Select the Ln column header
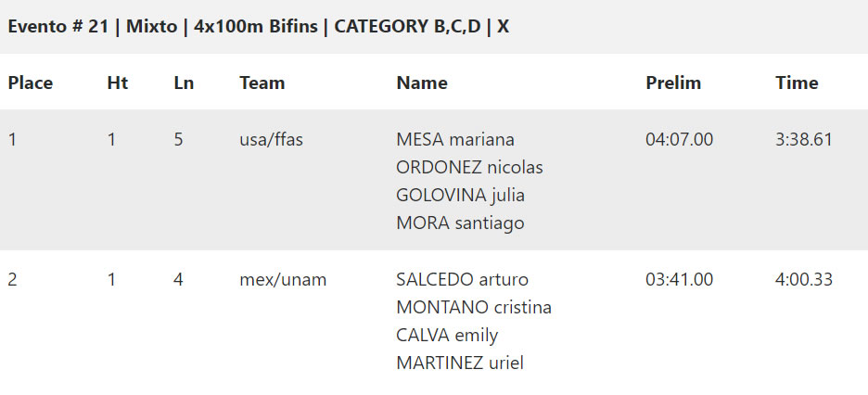 [x=184, y=83]
